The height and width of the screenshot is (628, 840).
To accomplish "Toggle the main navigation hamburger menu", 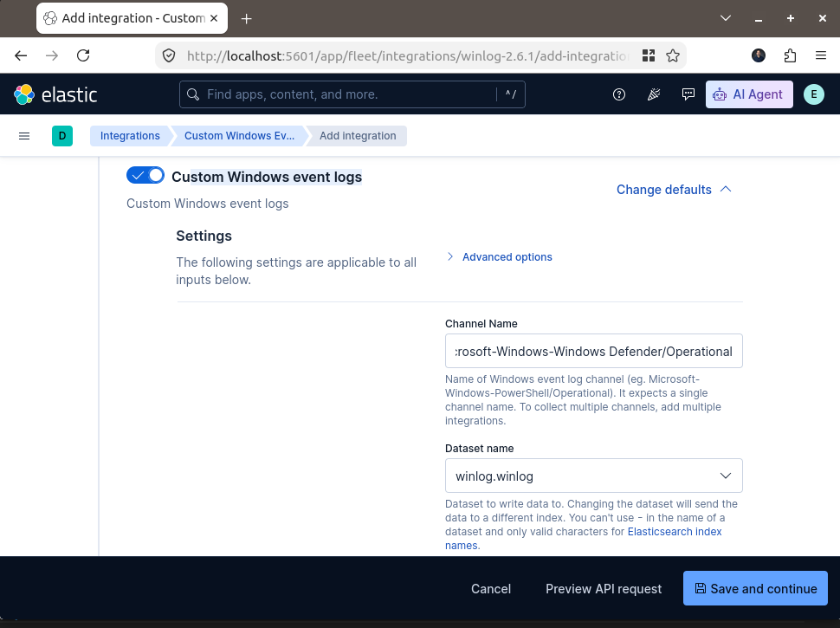I will coord(24,136).
